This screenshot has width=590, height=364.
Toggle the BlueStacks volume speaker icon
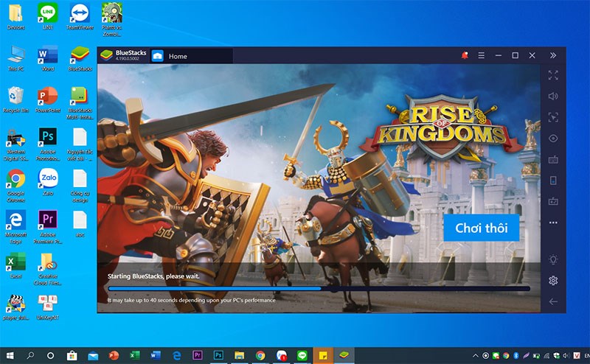point(553,97)
